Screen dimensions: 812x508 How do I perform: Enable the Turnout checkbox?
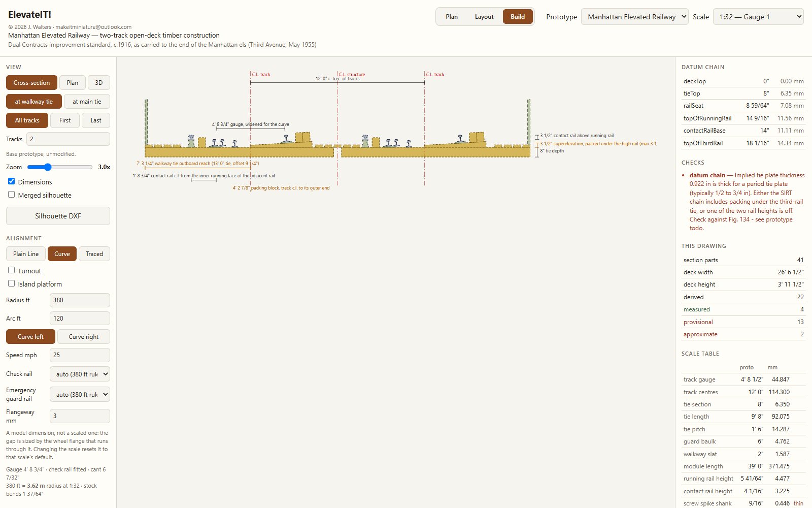pos(11,270)
